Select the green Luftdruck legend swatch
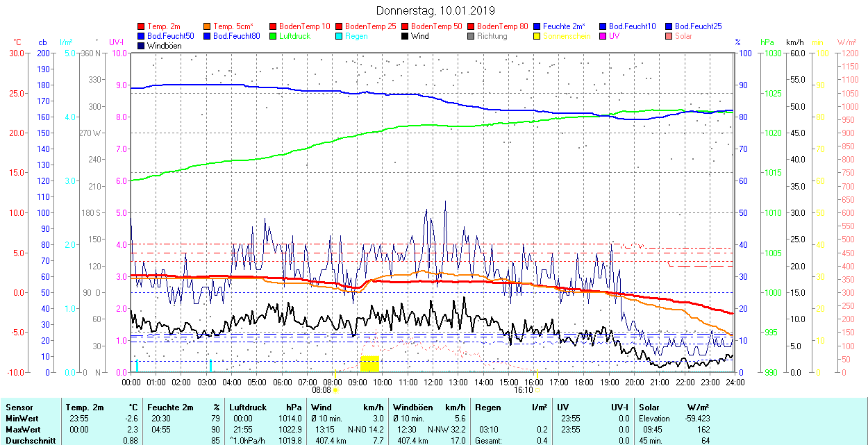The image size is (868, 445). (x=274, y=36)
